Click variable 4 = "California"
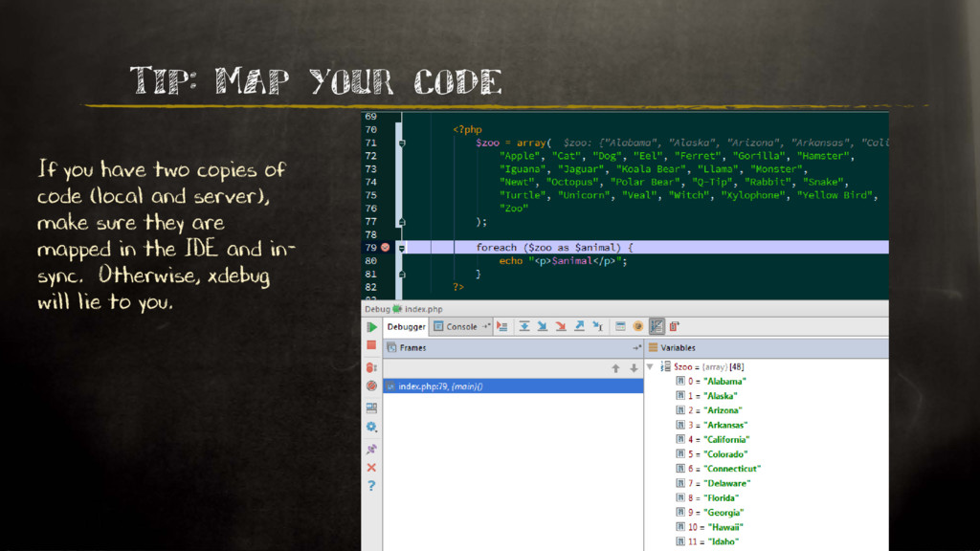 point(713,440)
